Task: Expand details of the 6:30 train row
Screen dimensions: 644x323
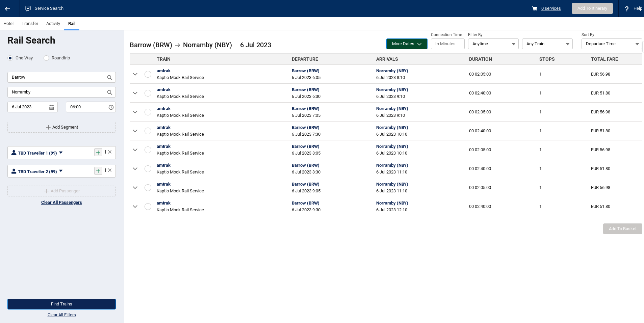Action: (x=135, y=93)
